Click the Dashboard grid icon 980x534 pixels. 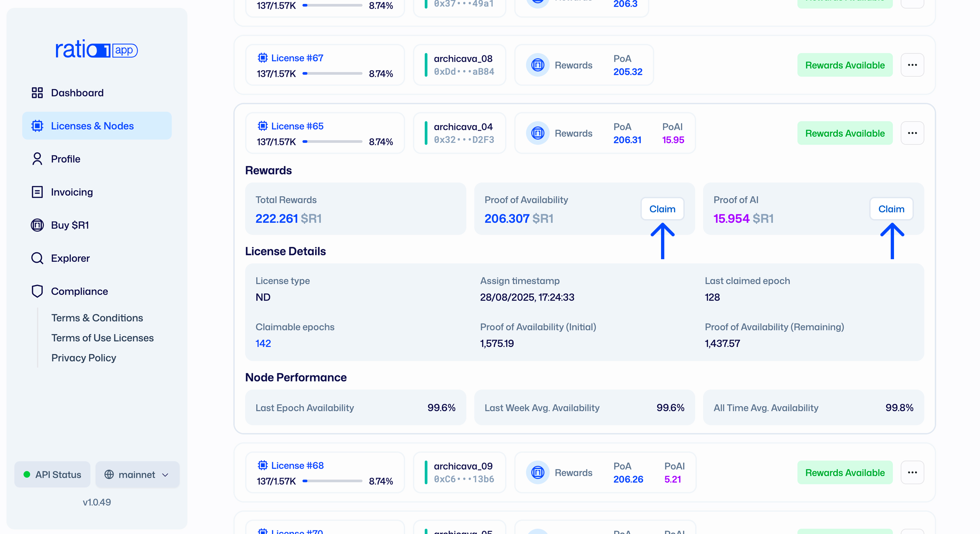[x=37, y=93]
